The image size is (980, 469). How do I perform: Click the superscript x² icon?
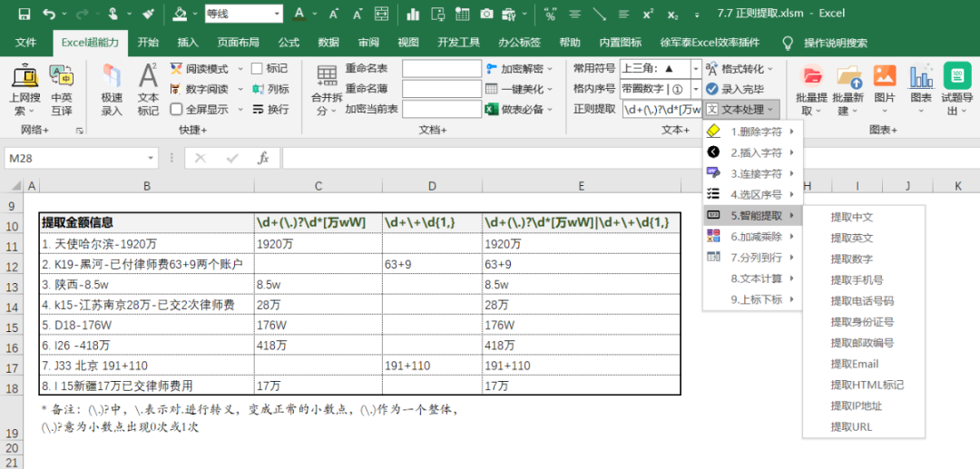[x=648, y=13]
